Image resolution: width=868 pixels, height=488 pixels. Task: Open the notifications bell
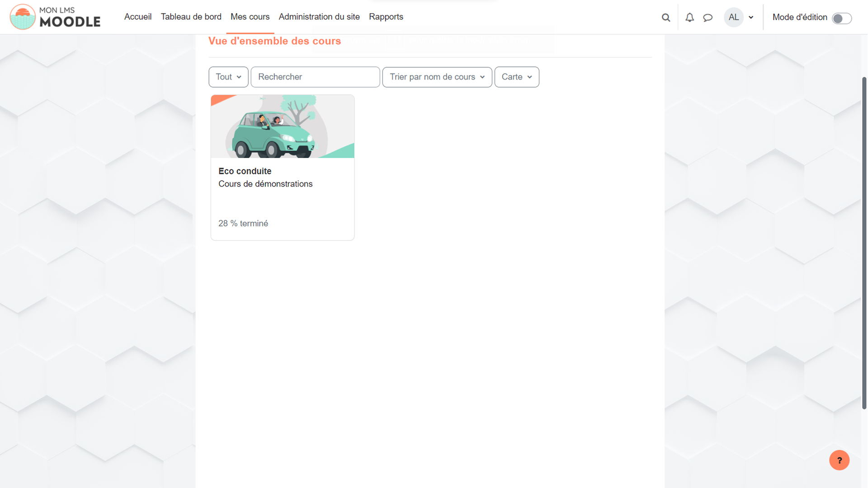689,18
